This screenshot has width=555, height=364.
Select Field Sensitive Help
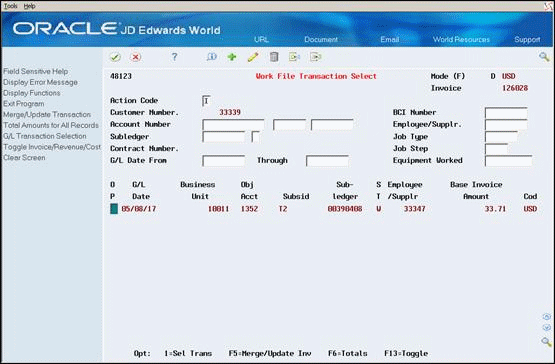click(x=35, y=72)
